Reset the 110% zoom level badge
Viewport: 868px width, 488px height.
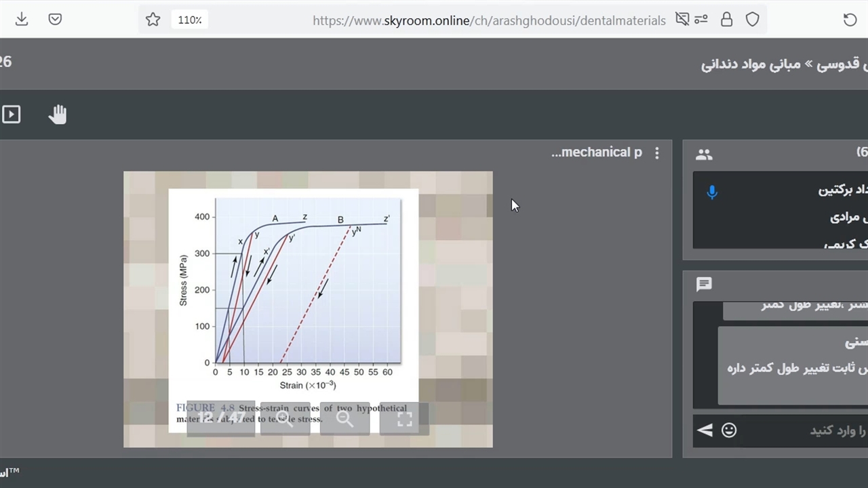190,20
